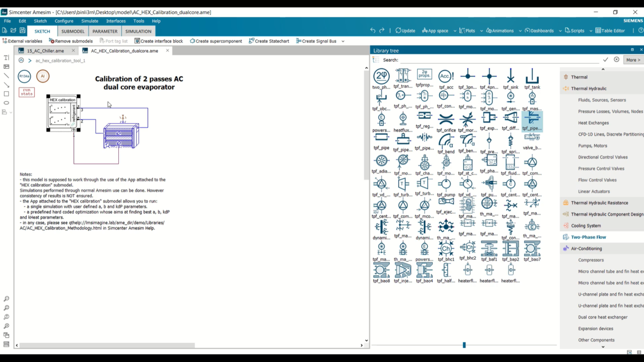
Task: Select the heatflux component icon
Action: tap(403, 119)
